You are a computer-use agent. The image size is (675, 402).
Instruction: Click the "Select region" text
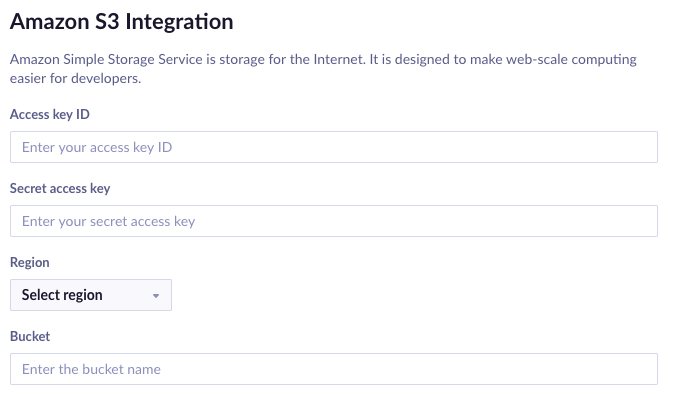pyautogui.click(x=62, y=295)
